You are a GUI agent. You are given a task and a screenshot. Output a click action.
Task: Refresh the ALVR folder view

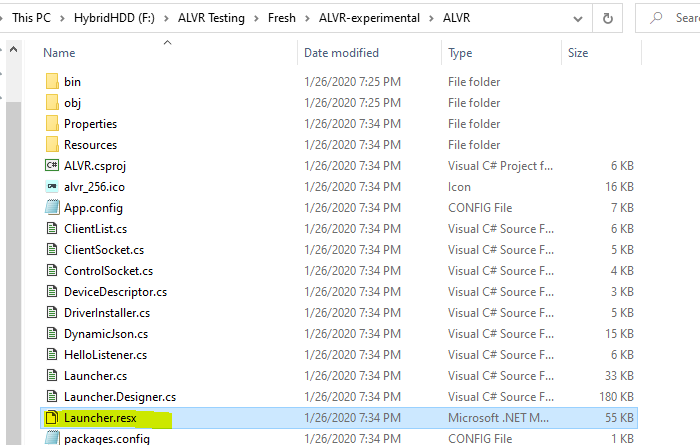click(x=608, y=18)
